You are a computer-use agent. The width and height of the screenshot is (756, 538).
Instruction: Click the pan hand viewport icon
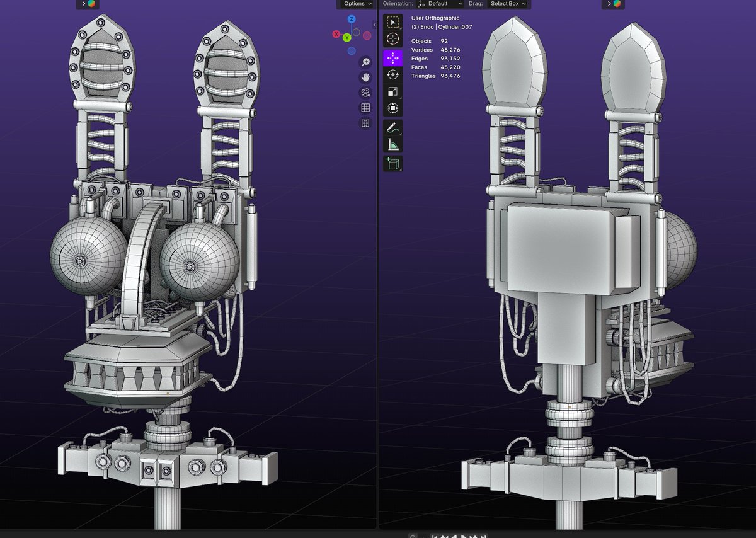click(x=365, y=77)
